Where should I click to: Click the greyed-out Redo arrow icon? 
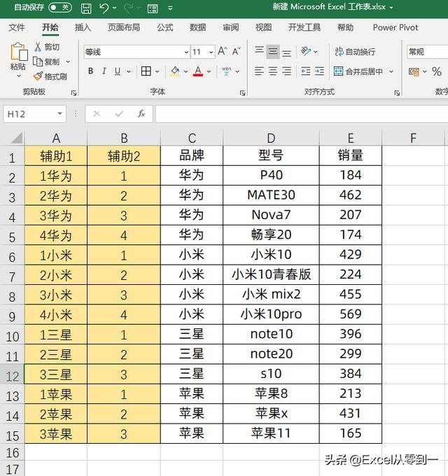(129, 8)
